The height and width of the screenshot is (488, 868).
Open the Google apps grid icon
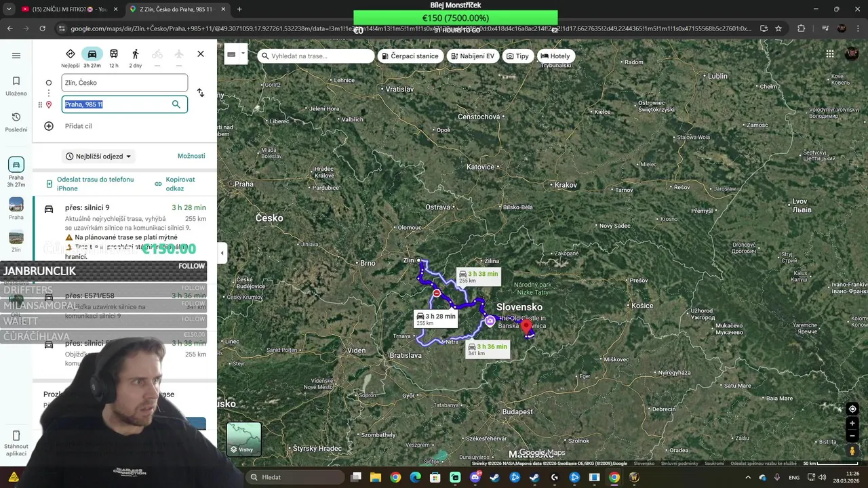[830, 54]
